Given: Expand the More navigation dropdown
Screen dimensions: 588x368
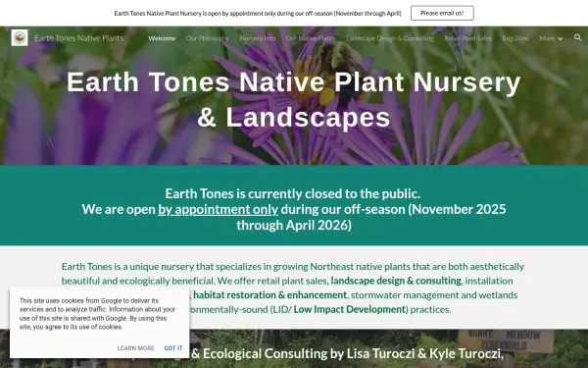Looking at the screenshot, I should (x=551, y=38).
